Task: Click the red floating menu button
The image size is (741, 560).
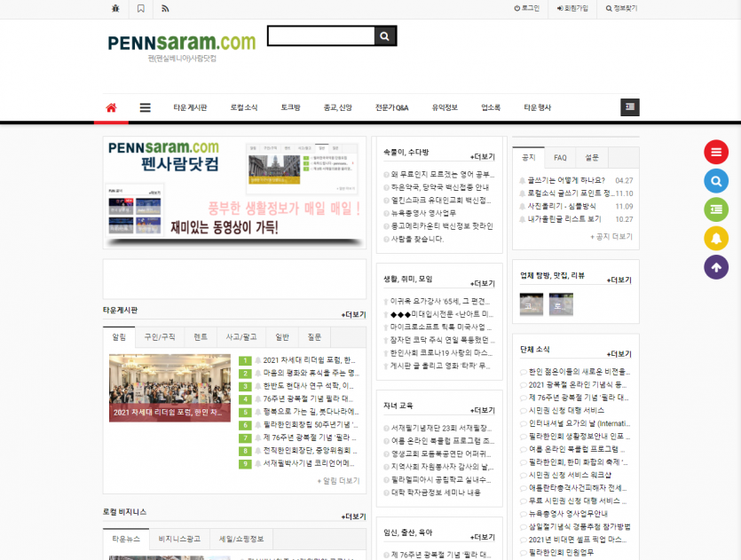Action: 716,152
